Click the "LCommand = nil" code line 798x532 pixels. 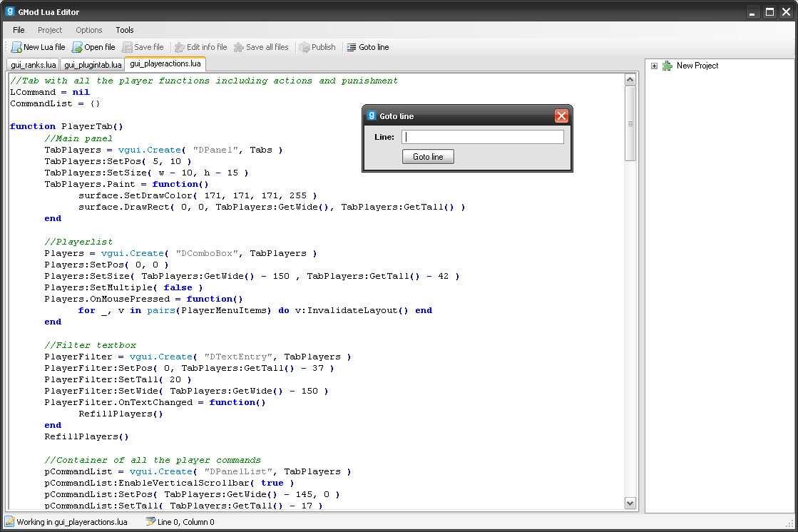click(50, 92)
